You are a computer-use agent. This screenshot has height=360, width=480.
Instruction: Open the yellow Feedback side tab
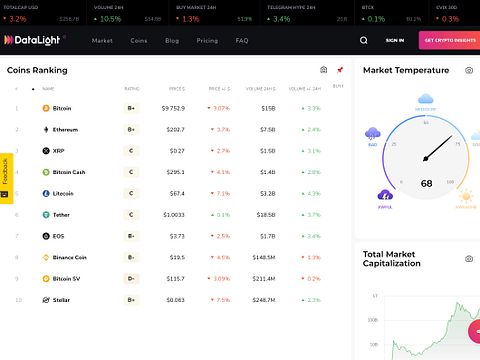point(6,178)
